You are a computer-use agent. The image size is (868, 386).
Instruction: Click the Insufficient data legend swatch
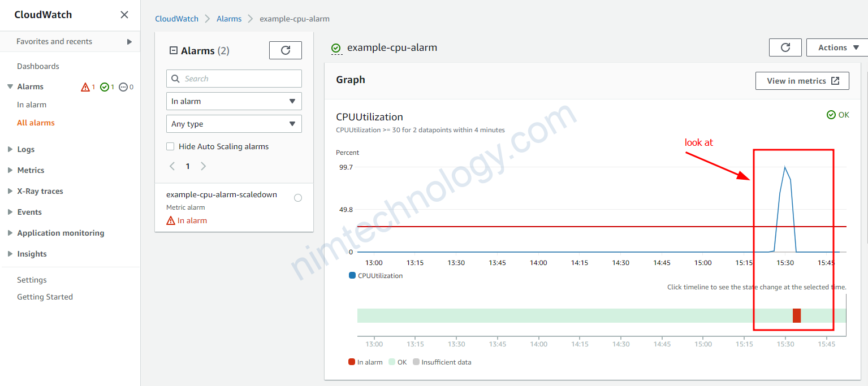[416, 362]
